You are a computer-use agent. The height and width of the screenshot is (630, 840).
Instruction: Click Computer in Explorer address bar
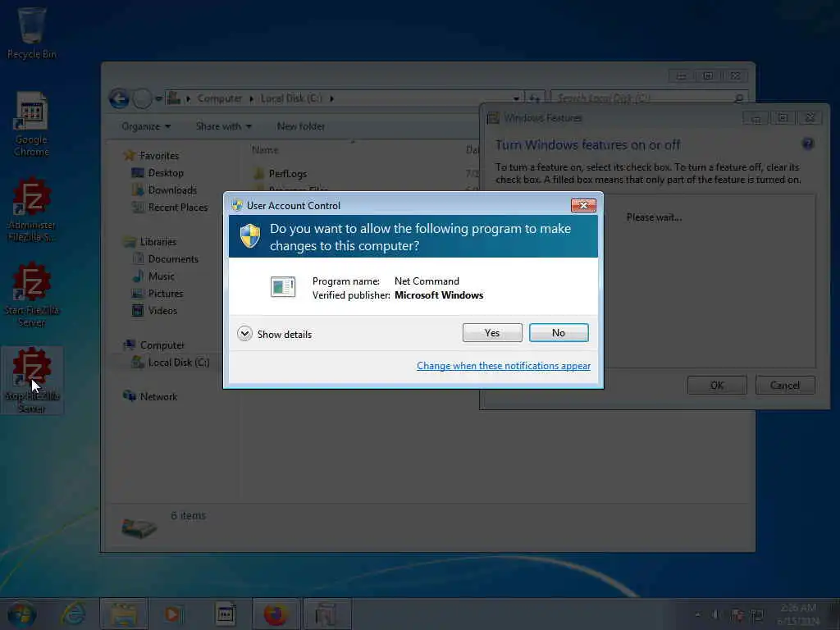click(220, 98)
